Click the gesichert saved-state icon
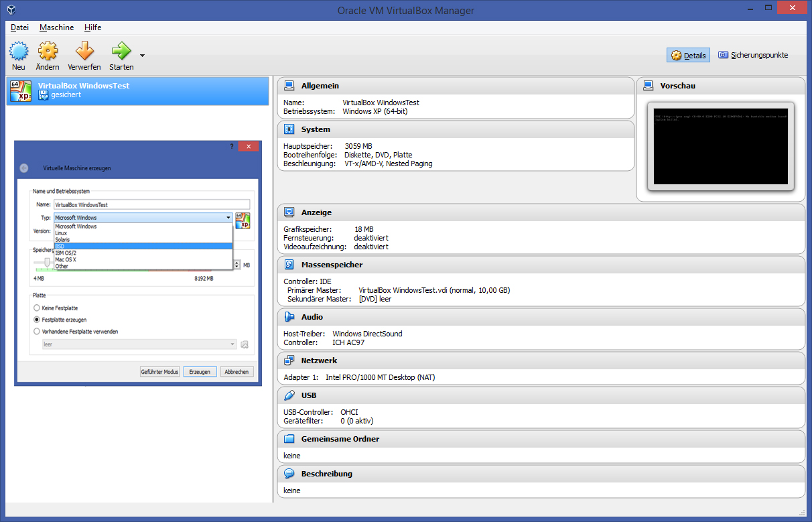 coord(44,95)
